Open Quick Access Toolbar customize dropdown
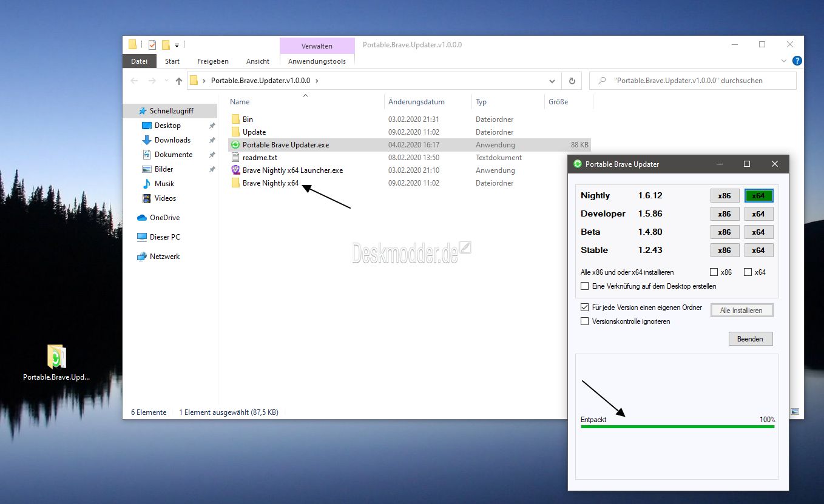Image resolution: width=824 pixels, height=504 pixels. [177, 45]
